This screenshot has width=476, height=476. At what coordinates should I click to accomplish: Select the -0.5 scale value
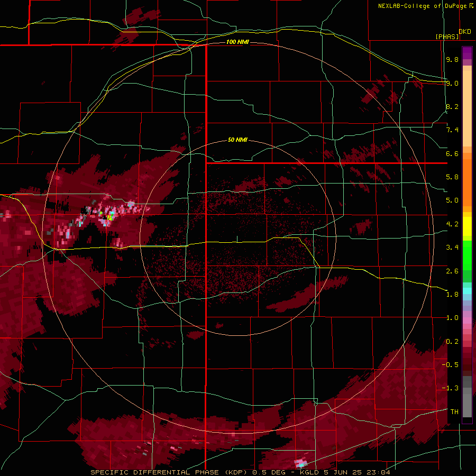[x=450, y=364]
